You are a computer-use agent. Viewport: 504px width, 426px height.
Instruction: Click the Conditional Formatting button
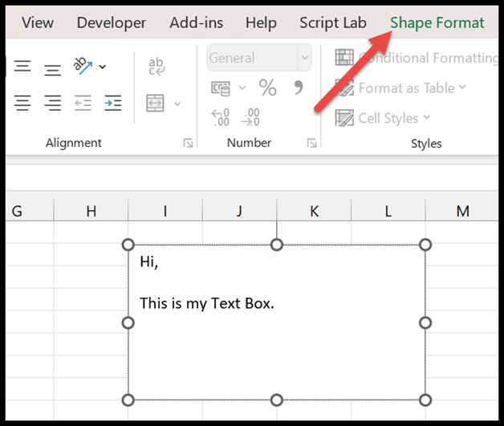(417, 58)
